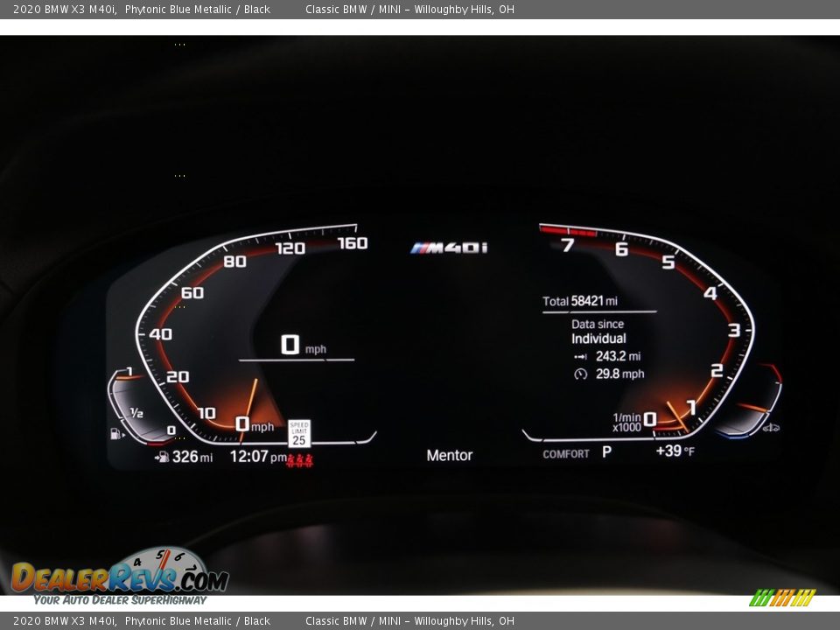
Task: Click the '1/min x1000' tachometer unit label
Action: (x=626, y=422)
